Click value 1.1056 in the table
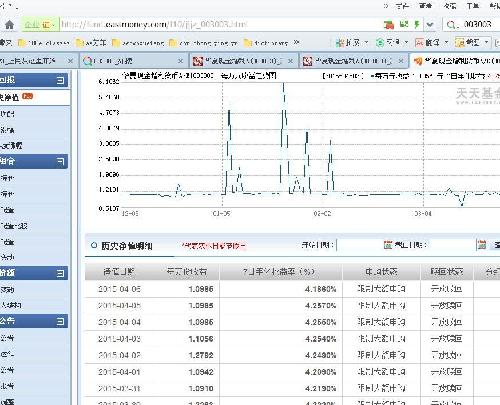Screen dimensions: 500x405 click(x=201, y=339)
